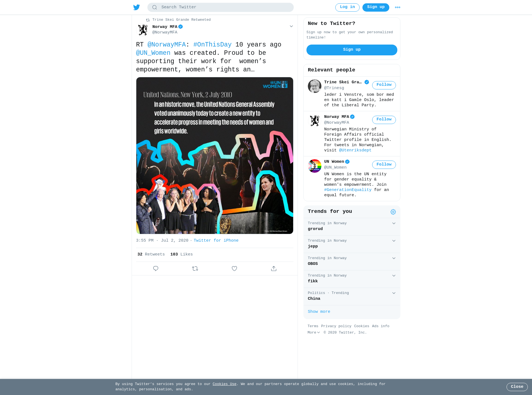Viewport: 532px width, 395px height.
Task: Like the tweet with the heart icon
Action: pos(234,269)
